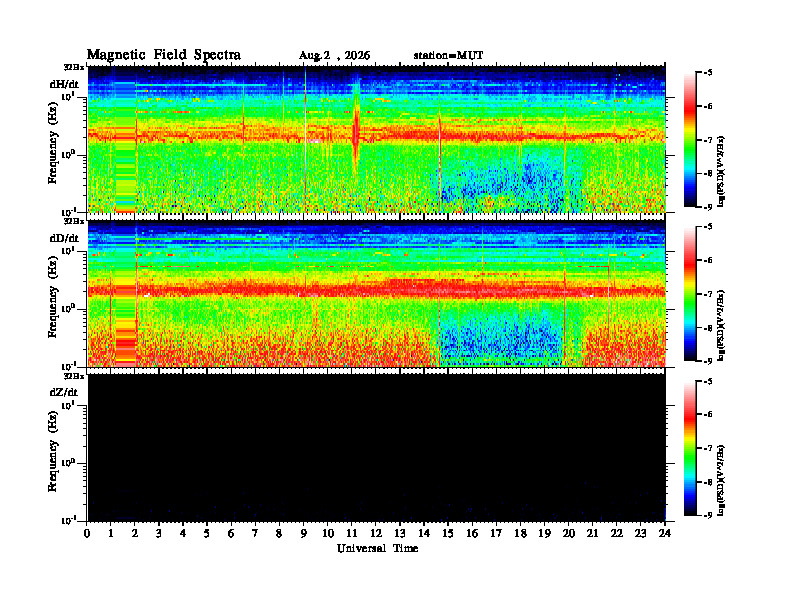Click the "-7" value on dD/dt color scale
This screenshot has width=792, height=612.
pyautogui.click(x=708, y=294)
